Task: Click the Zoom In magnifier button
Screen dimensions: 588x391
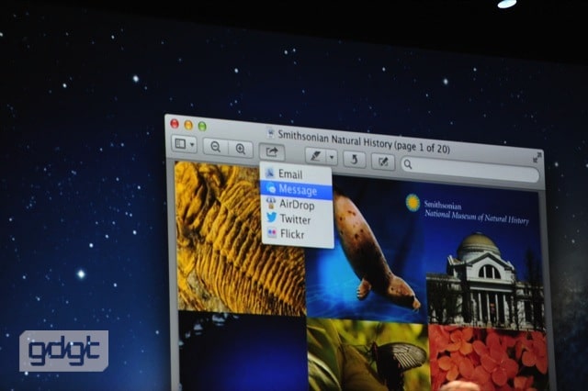Action: coord(241,149)
